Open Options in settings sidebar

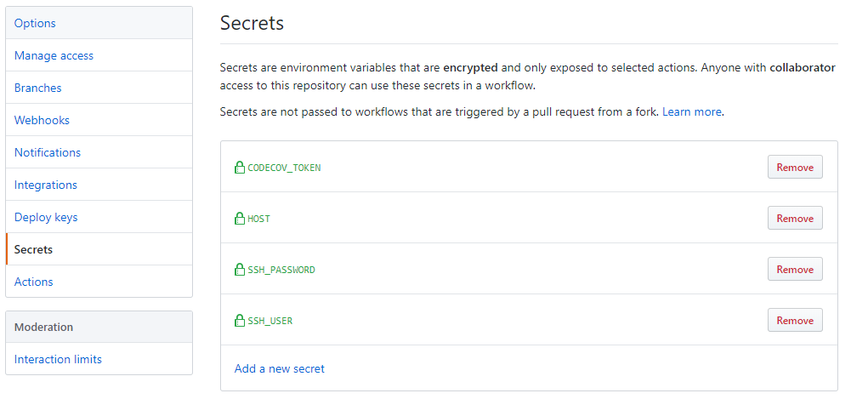(x=35, y=23)
